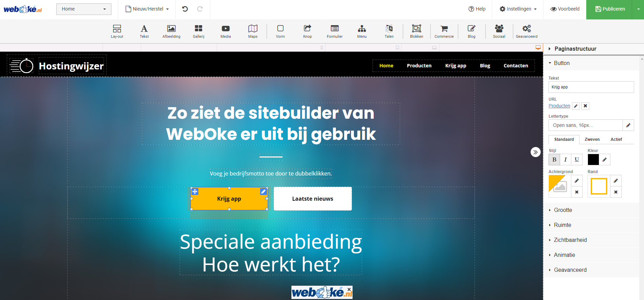
Task: Open the Producten URL link
Action: click(x=559, y=106)
